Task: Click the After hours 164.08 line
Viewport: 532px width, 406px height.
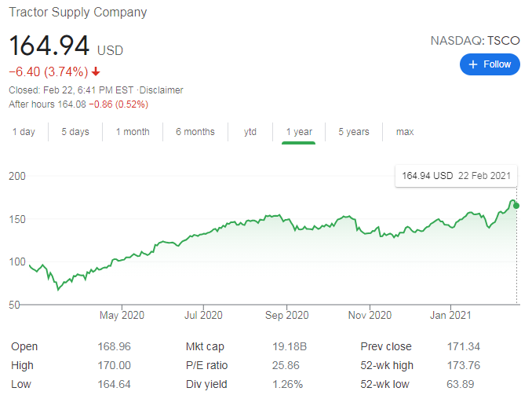Action: click(78, 104)
